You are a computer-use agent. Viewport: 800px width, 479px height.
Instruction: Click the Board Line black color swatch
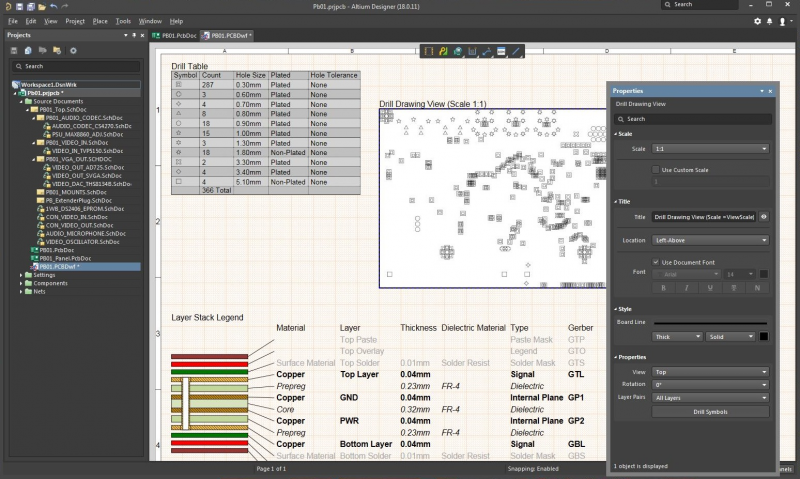pyautogui.click(x=762, y=336)
